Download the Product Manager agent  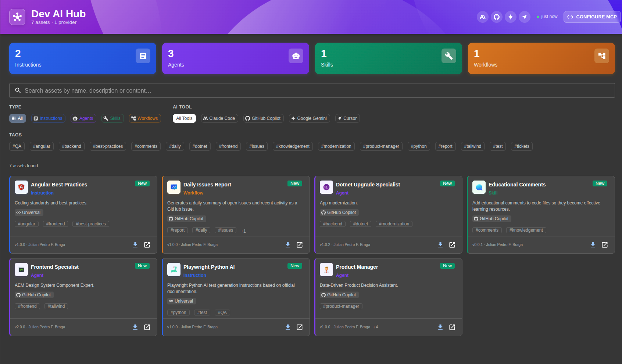[x=440, y=327]
